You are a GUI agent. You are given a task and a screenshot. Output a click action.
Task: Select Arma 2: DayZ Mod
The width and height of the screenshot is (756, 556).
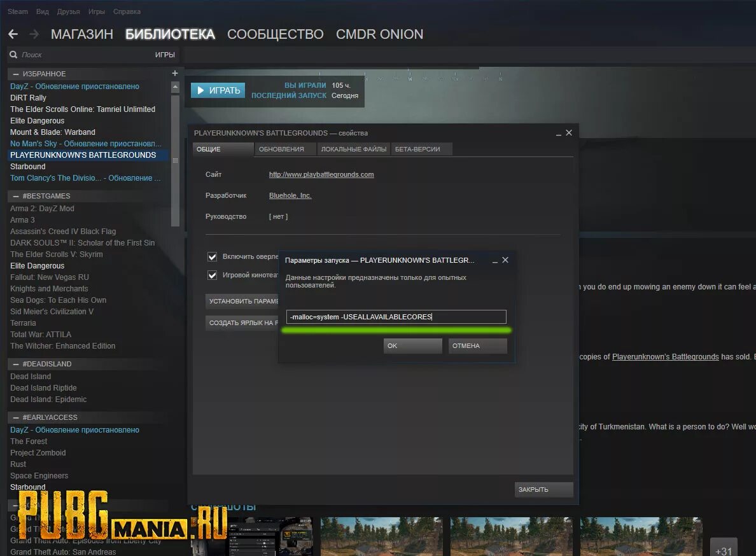coord(42,209)
